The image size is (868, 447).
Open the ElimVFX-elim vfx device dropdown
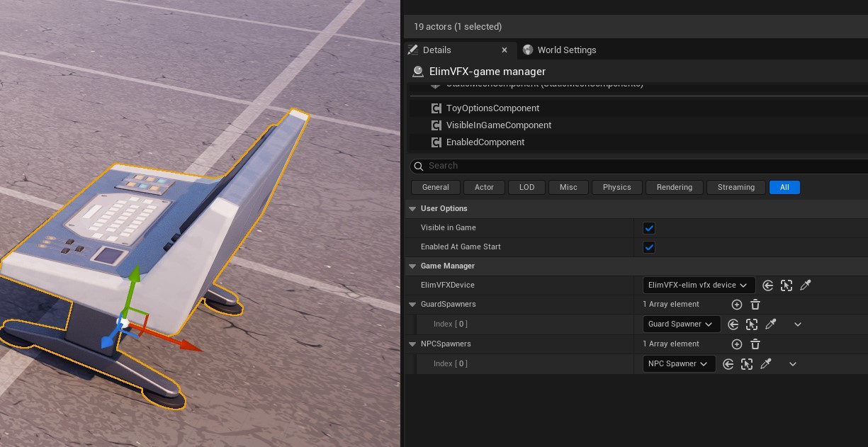click(x=699, y=285)
